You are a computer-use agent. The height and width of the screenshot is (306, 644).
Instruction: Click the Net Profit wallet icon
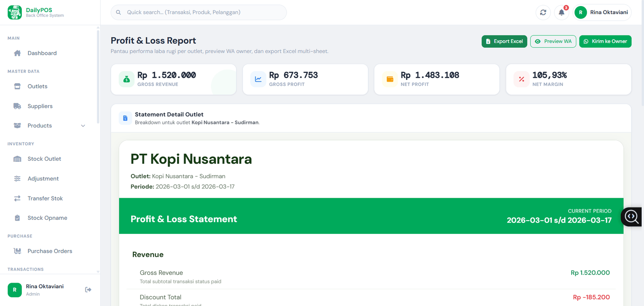390,79
